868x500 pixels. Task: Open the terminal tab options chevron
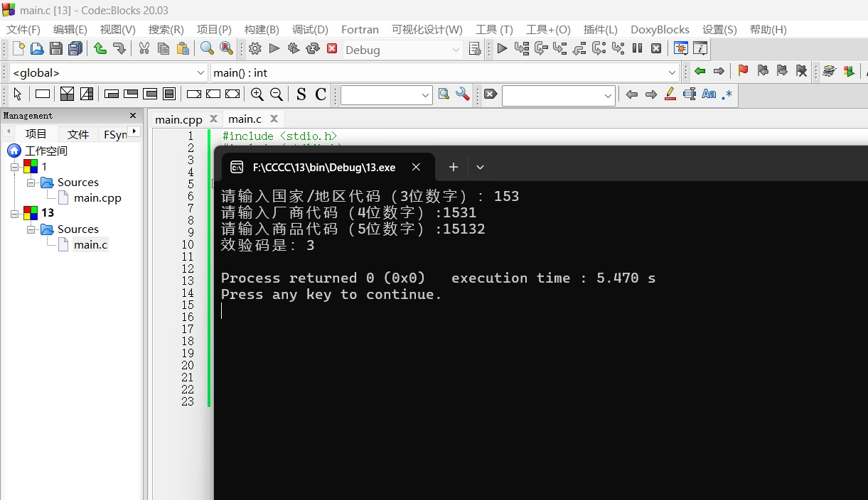(x=480, y=168)
